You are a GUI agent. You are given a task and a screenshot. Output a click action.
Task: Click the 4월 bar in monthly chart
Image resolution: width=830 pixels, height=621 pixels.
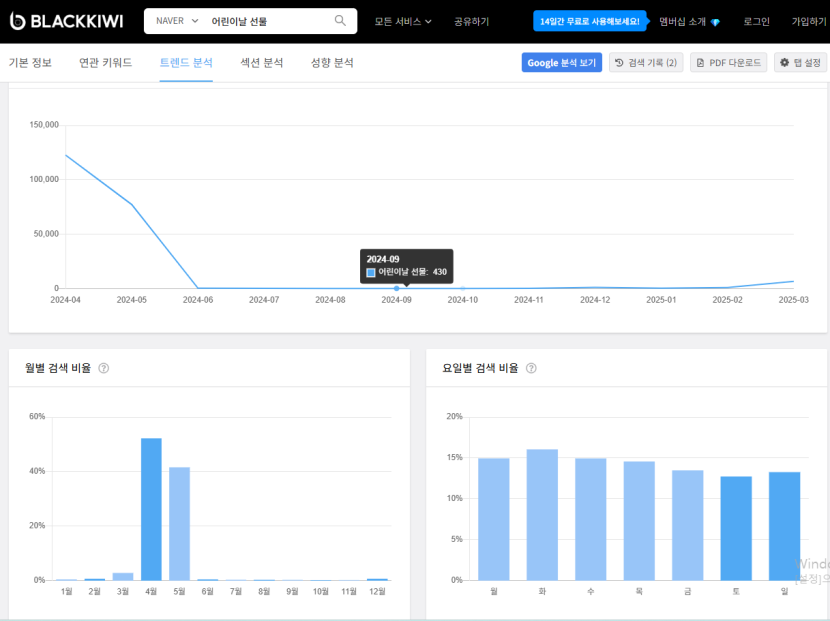click(151, 509)
